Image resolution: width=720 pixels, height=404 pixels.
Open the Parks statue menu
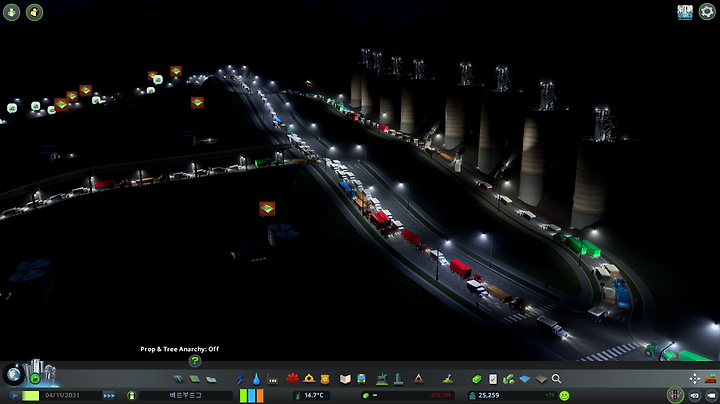(382, 379)
